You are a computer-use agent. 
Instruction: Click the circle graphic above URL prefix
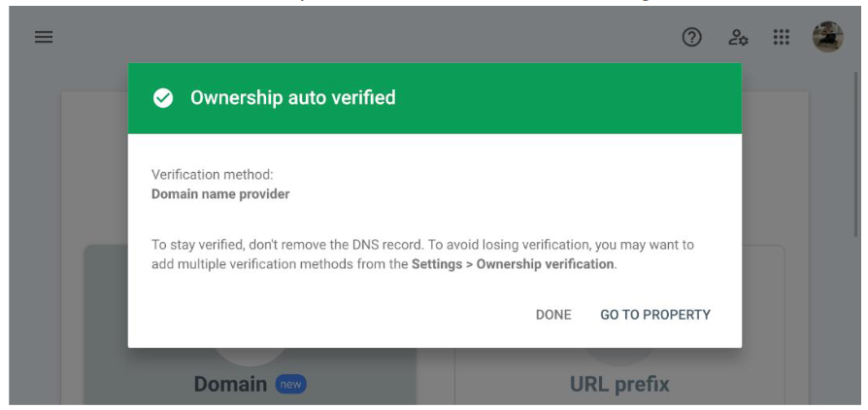pos(620,356)
